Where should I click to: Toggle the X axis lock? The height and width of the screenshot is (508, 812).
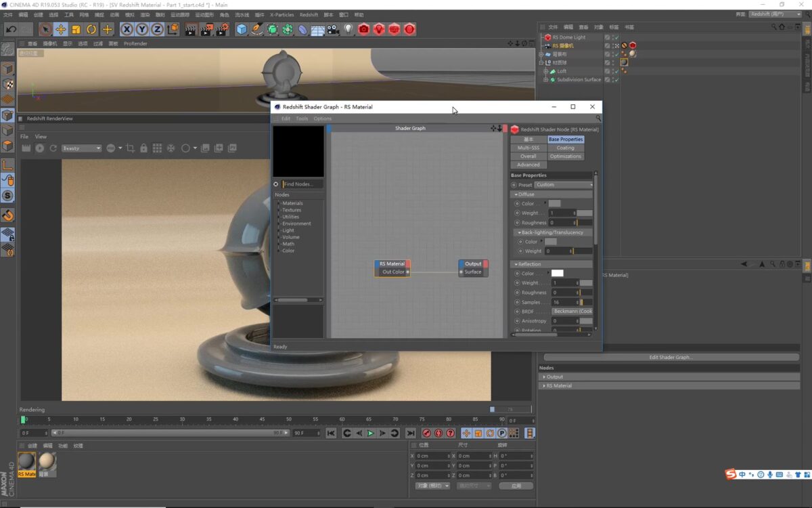[127, 29]
